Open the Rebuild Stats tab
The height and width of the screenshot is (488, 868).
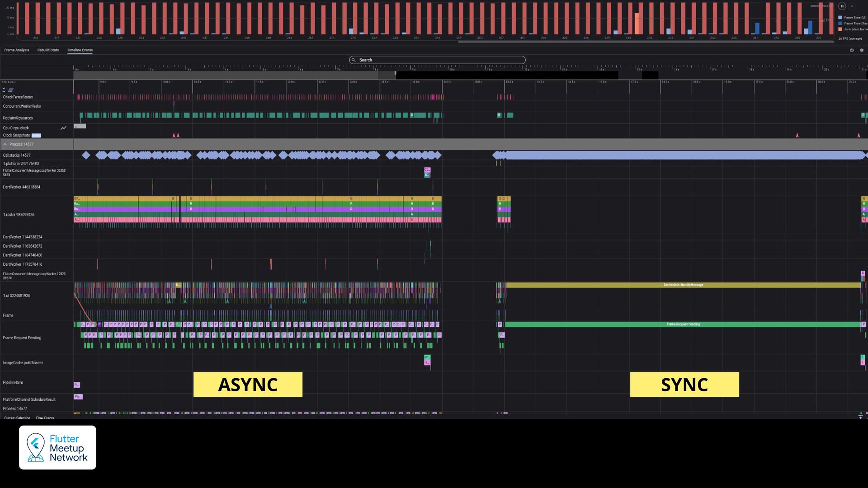(x=48, y=50)
